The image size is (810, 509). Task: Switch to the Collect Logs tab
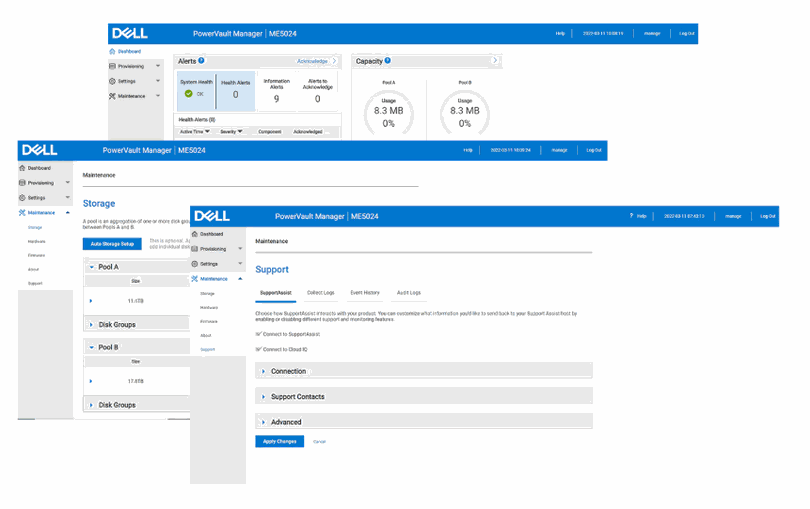click(320, 293)
